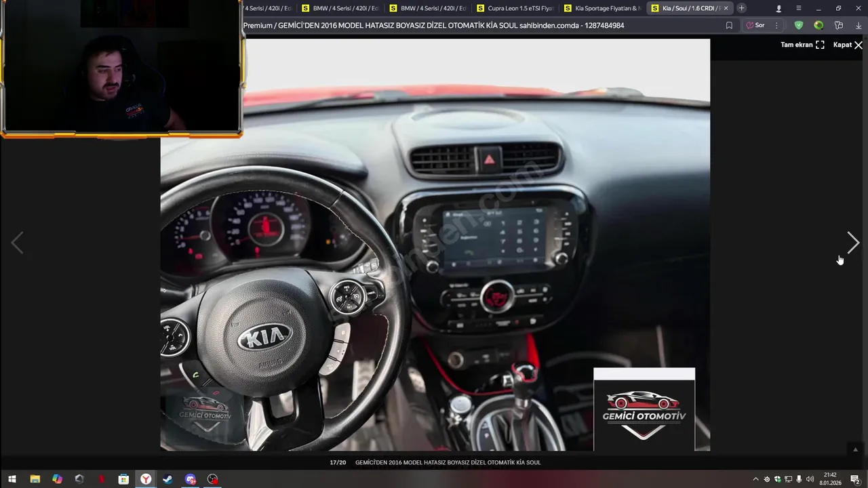Bookmark this page using bookmark icon

coord(729,25)
